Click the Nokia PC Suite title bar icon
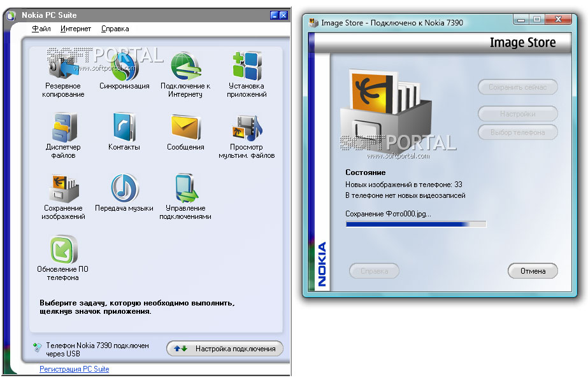Screen dimensions: 588x385 11,15
